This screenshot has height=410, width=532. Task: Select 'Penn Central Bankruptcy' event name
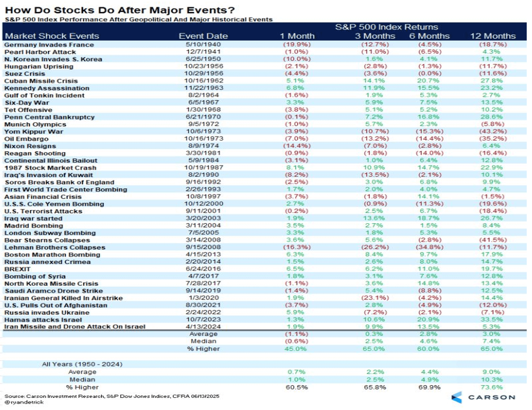click(49, 117)
